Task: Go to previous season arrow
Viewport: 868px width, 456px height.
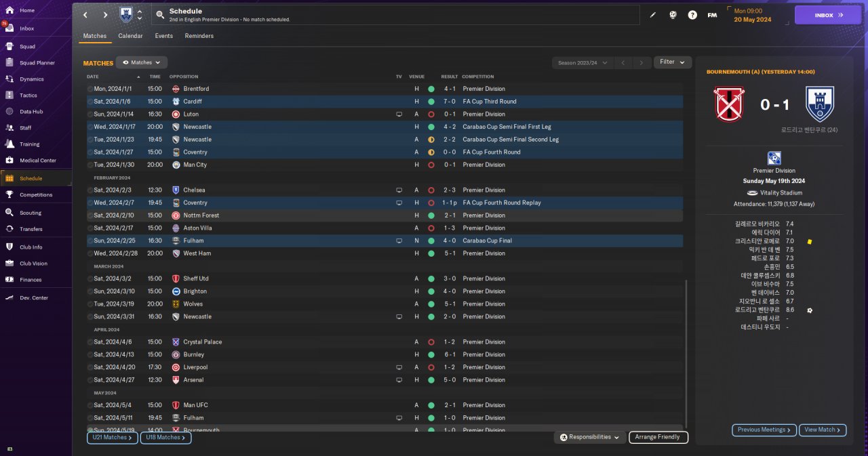Action: click(623, 62)
